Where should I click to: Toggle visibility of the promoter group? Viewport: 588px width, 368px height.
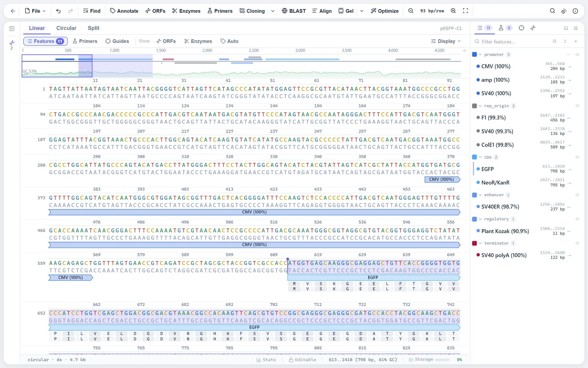click(x=577, y=54)
